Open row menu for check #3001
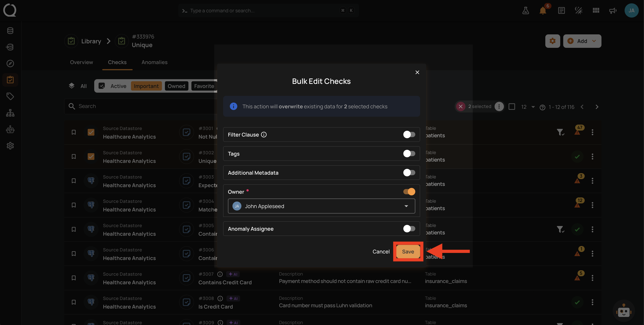 coord(592,132)
